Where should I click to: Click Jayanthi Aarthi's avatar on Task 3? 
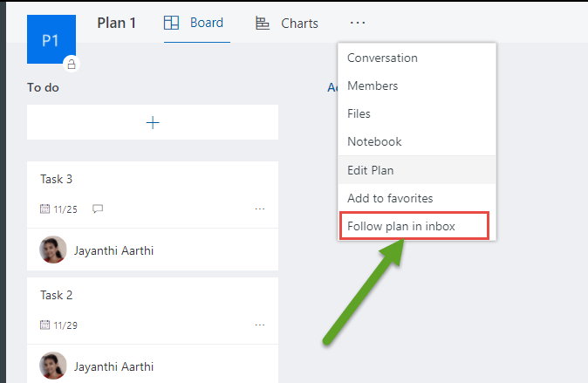(53, 250)
